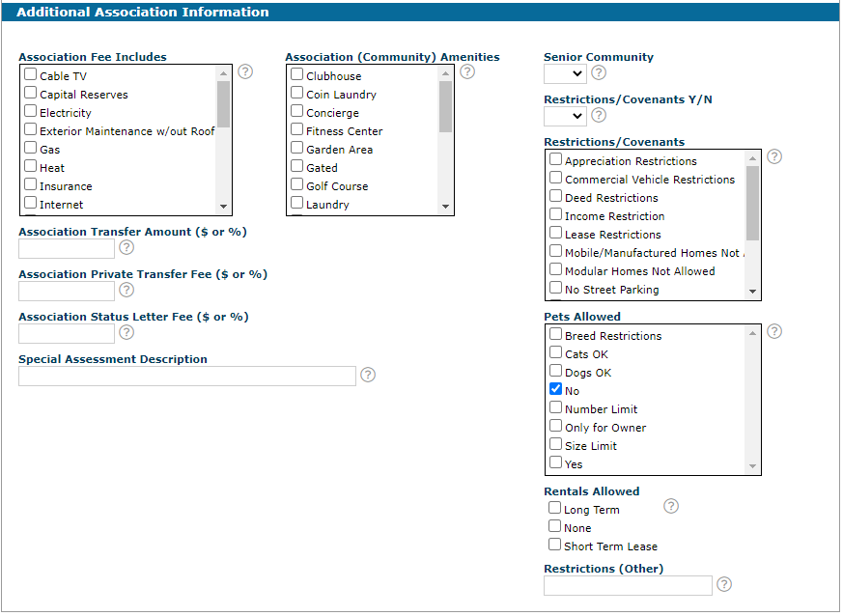Image resolution: width=843 pixels, height=616 pixels.
Task: Tick the Gated checkbox
Action: pyautogui.click(x=296, y=165)
